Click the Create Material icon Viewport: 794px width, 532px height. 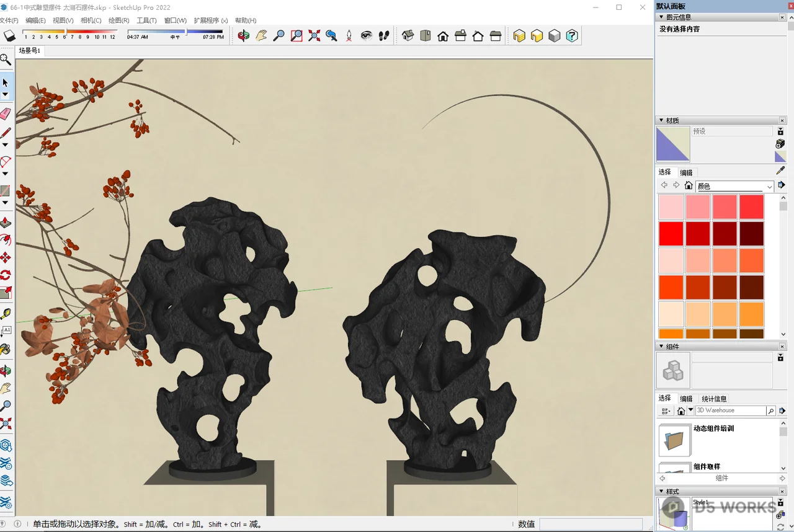(780, 143)
